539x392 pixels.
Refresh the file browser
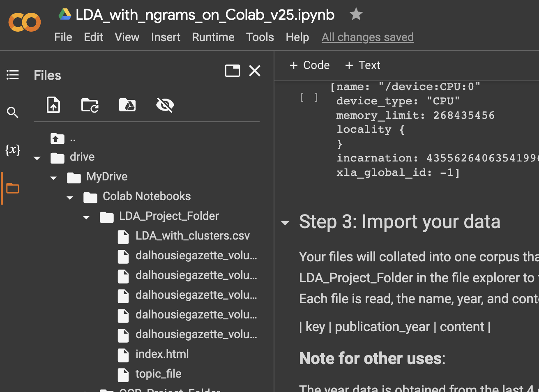[x=90, y=105]
